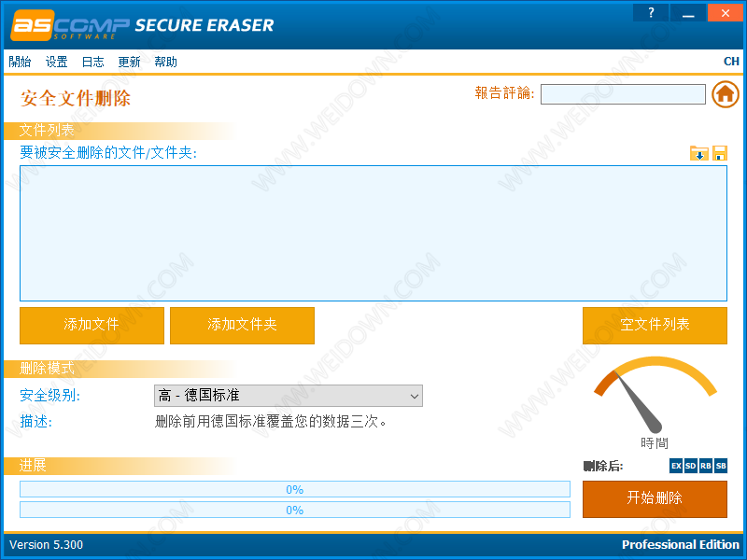Screen dimensions: 747x560
Task: Open the 日志 menu
Action: coord(92,62)
